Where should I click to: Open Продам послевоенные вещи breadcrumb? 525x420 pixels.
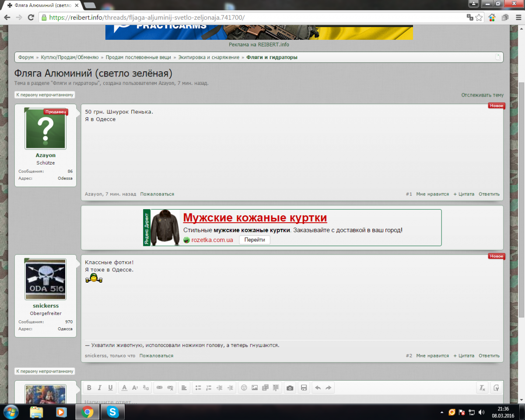point(139,57)
